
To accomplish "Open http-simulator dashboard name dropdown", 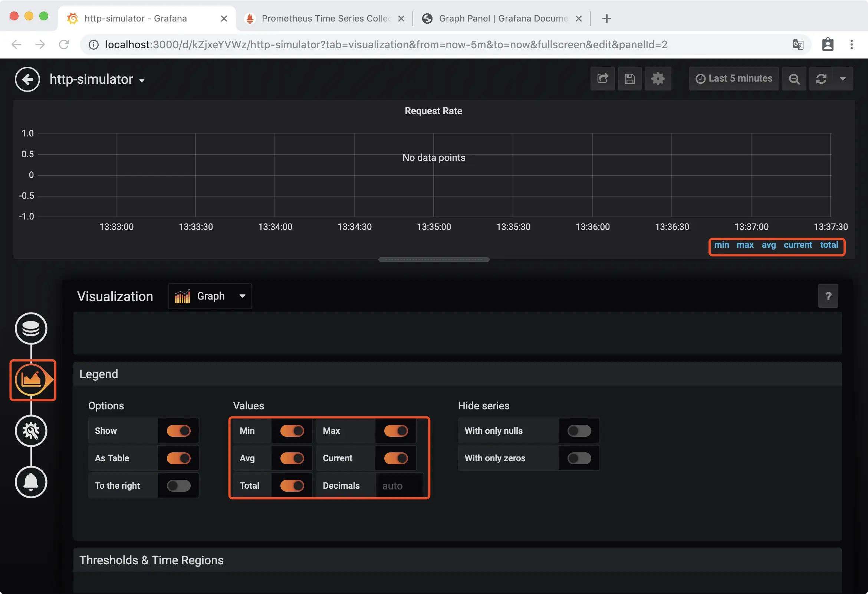I will (x=98, y=79).
